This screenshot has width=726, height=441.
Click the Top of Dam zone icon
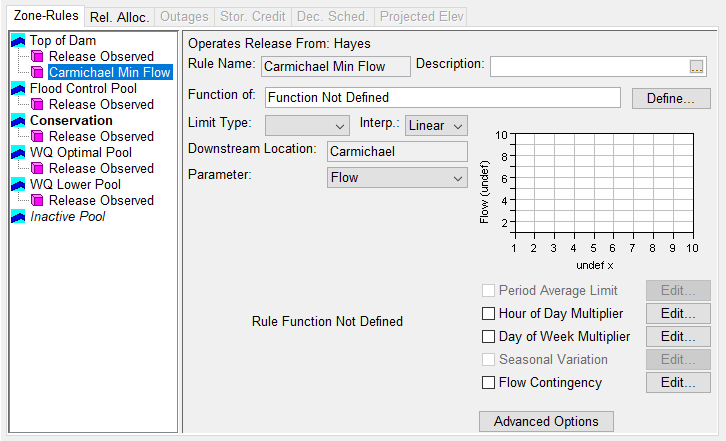18,41
